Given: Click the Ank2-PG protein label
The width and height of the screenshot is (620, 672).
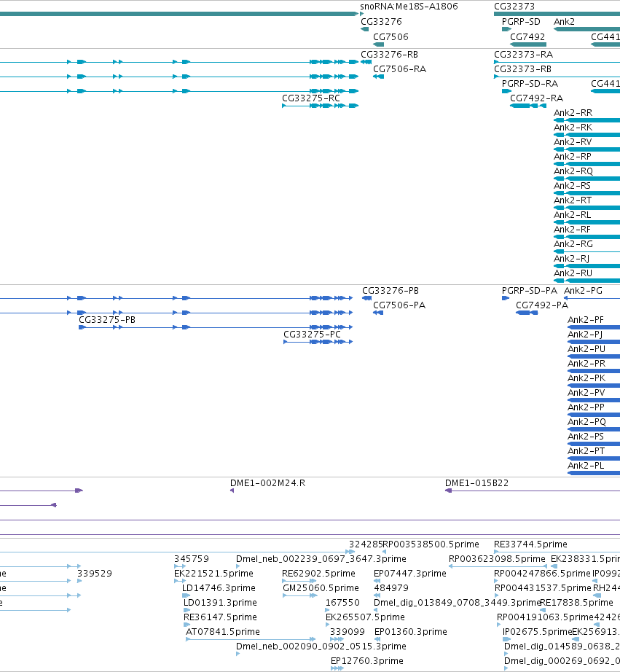Looking at the screenshot, I should [583, 291].
